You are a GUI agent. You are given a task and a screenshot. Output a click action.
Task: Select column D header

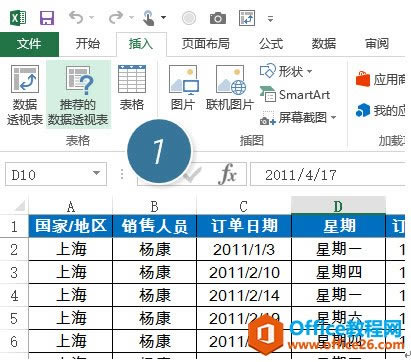click(x=338, y=207)
